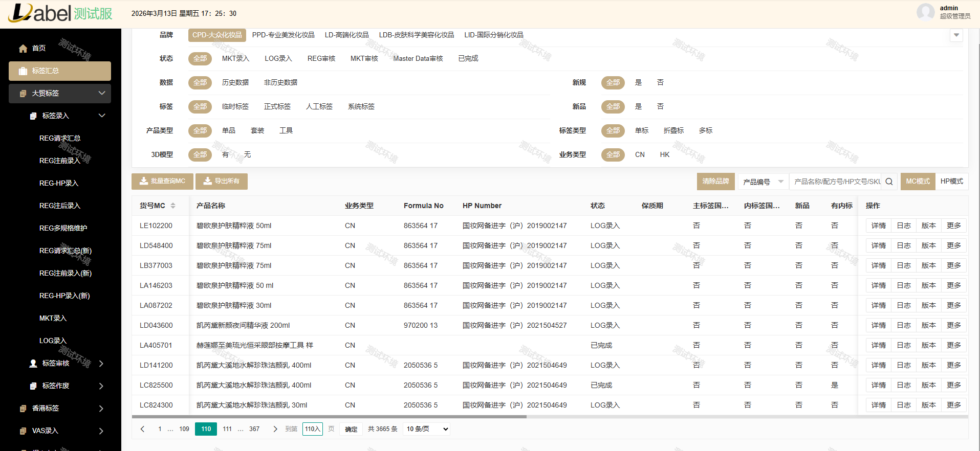This screenshot has height=451, width=980.
Task: Expand the VAS录入 menu chevron
Action: point(101,431)
